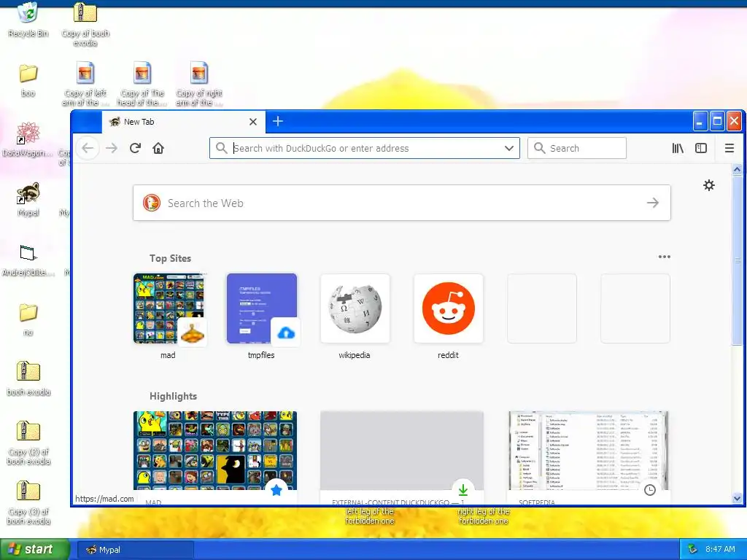The image size is (747, 560).
Task: Click the bookmark star badge on MAD highlight
Action: pyautogui.click(x=276, y=490)
